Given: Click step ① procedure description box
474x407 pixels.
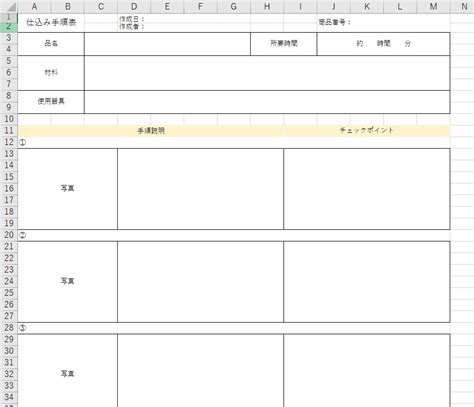Looking at the screenshot, I should (x=200, y=189).
